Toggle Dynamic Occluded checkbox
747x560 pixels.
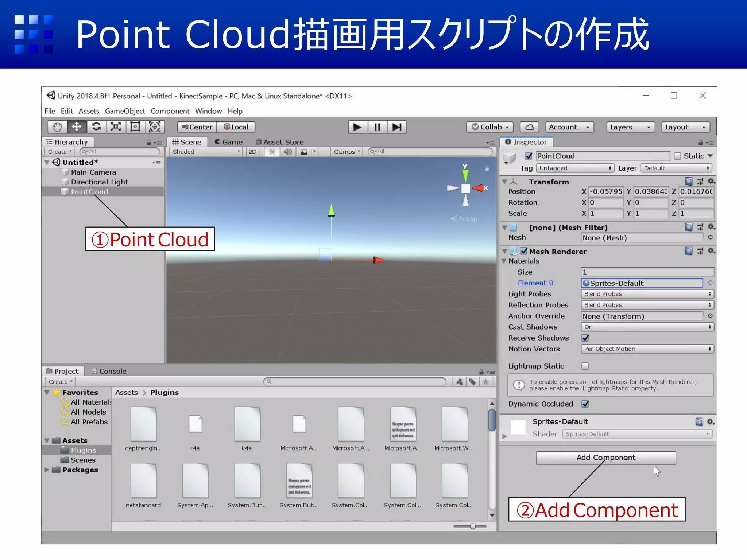tap(585, 404)
